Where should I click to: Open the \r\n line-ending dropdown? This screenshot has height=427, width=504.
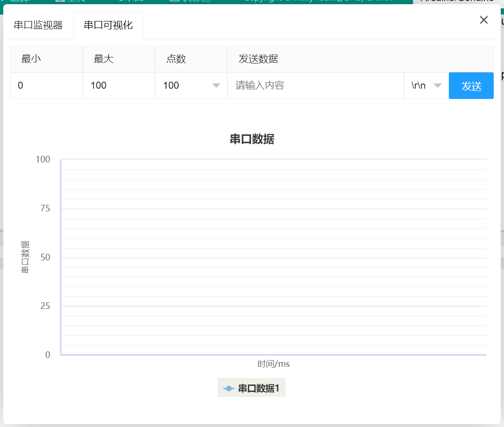tap(426, 85)
